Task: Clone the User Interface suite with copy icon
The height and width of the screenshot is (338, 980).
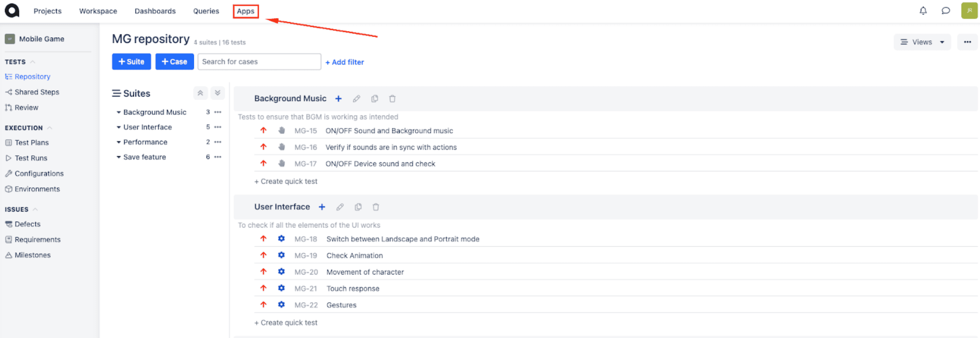Action: tap(358, 207)
